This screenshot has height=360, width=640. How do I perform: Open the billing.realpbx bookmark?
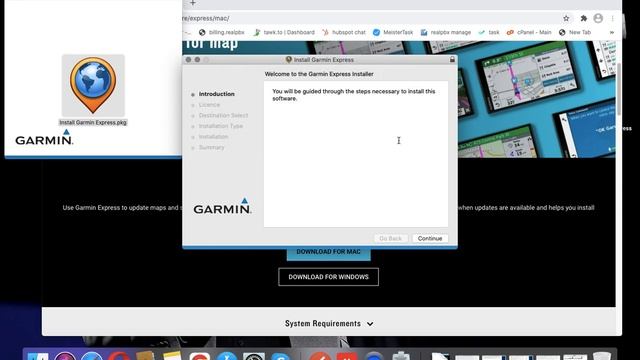222,32
